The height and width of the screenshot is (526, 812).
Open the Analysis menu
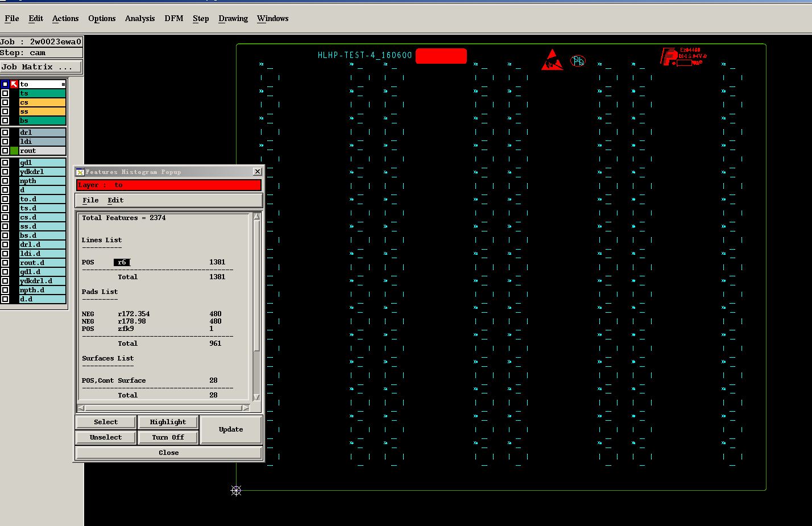[x=140, y=18]
